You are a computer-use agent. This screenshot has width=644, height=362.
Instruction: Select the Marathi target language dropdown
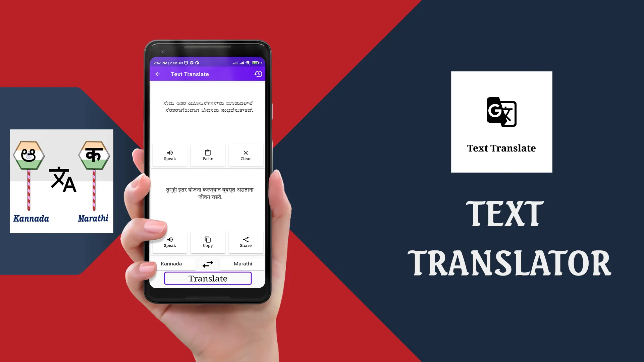point(243,263)
